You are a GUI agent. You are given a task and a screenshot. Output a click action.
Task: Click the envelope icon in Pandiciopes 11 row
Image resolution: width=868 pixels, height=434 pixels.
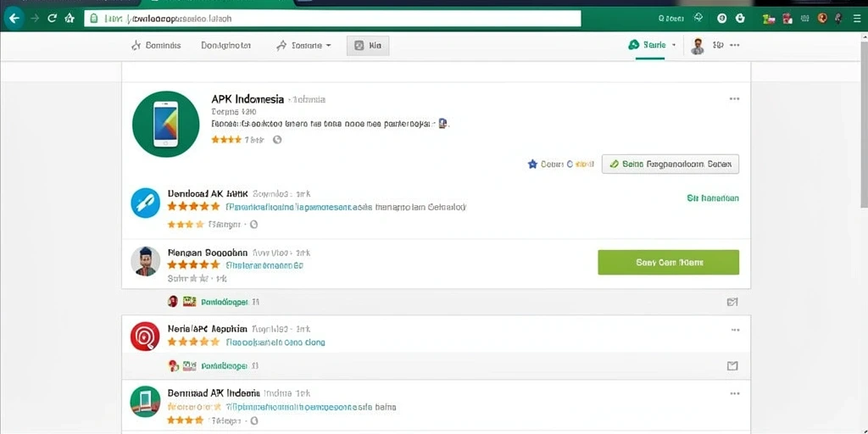click(732, 303)
